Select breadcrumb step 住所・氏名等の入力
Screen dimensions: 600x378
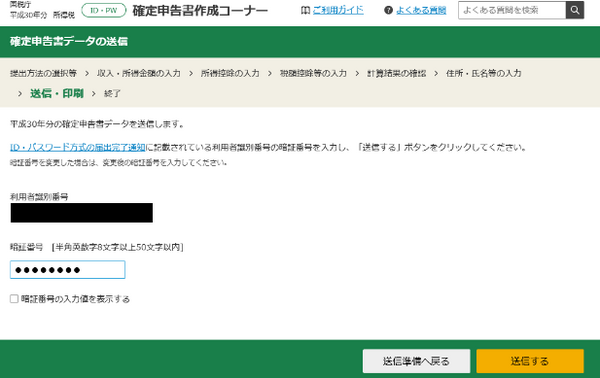point(484,73)
